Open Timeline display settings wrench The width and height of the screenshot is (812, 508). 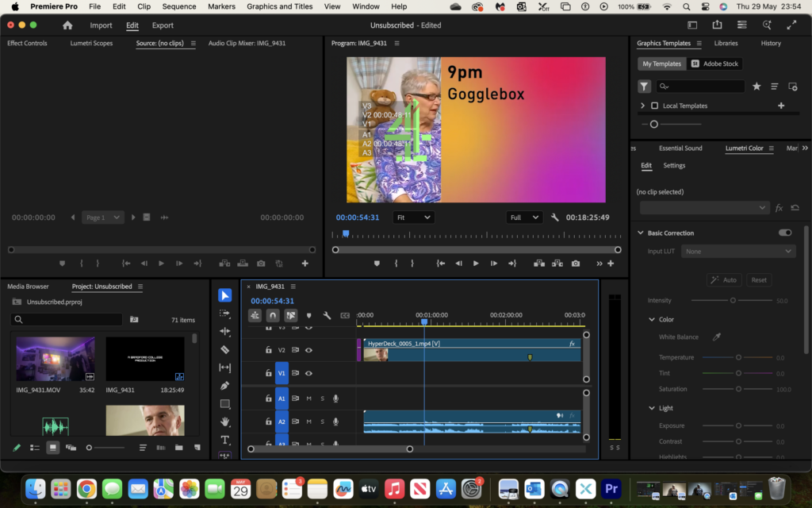click(x=327, y=315)
